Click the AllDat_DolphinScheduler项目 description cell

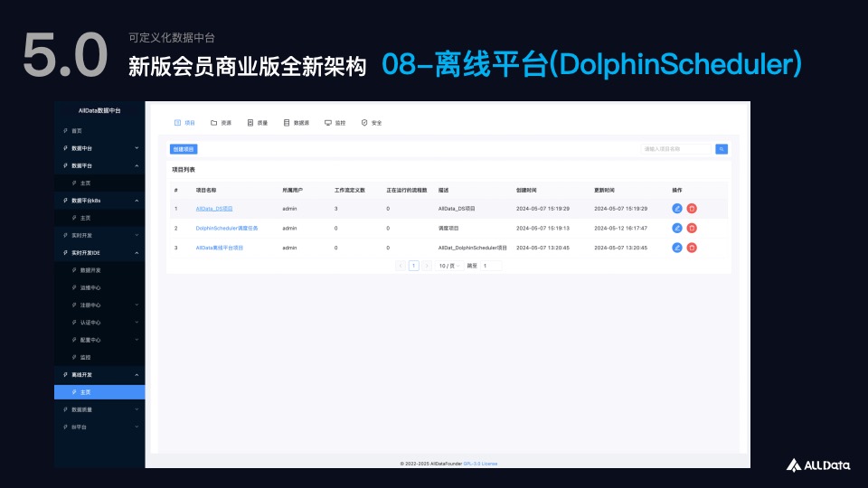pos(472,248)
